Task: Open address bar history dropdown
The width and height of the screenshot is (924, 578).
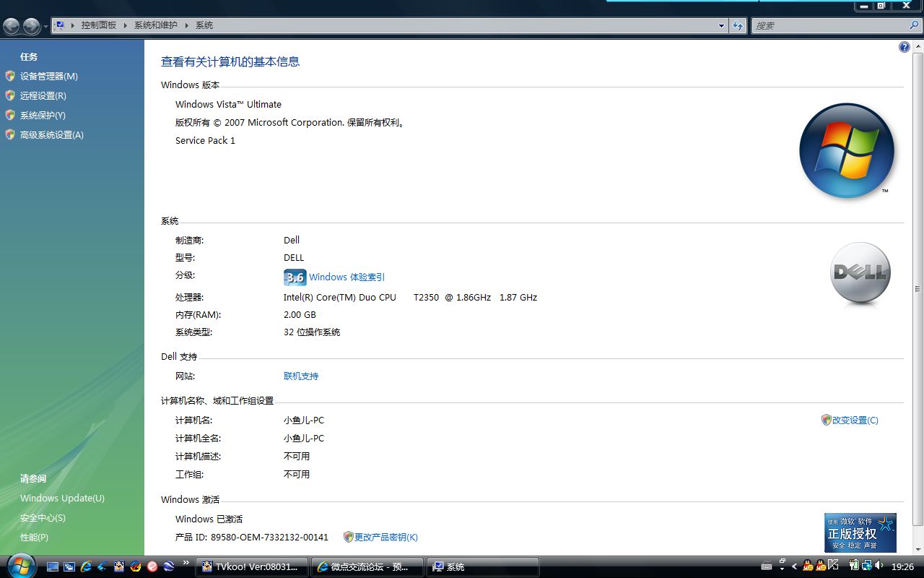Action: (x=721, y=25)
